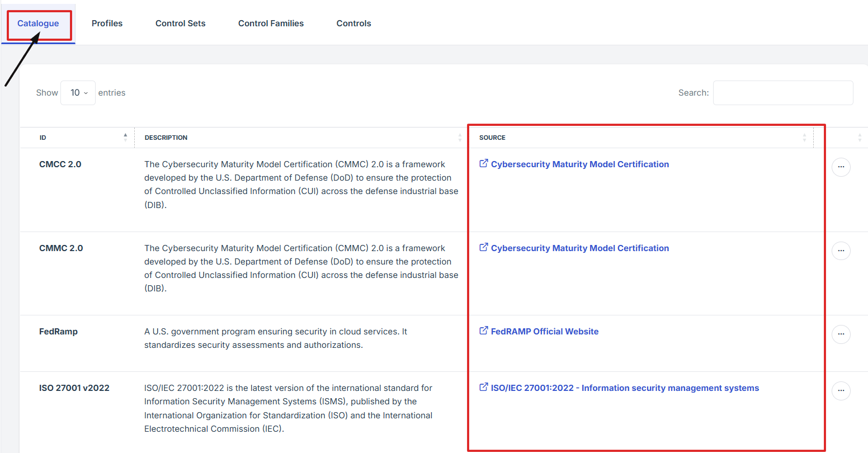Viewport: 868px width, 453px height.
Task: Sort using the Source column sort arrows
Action: coord(804,138)
